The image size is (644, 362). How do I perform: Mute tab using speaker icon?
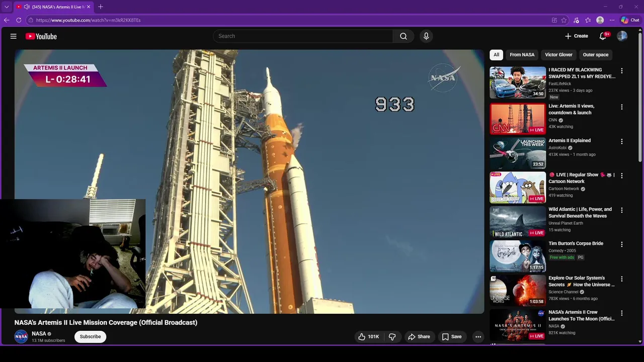pyautogui.click(x=27, y=7)
